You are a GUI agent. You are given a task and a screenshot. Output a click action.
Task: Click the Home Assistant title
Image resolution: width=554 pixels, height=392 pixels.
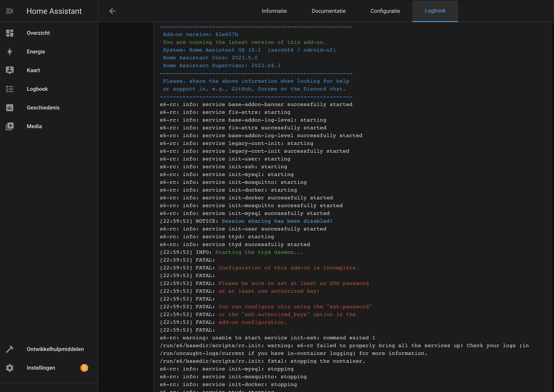pos(54,11)
